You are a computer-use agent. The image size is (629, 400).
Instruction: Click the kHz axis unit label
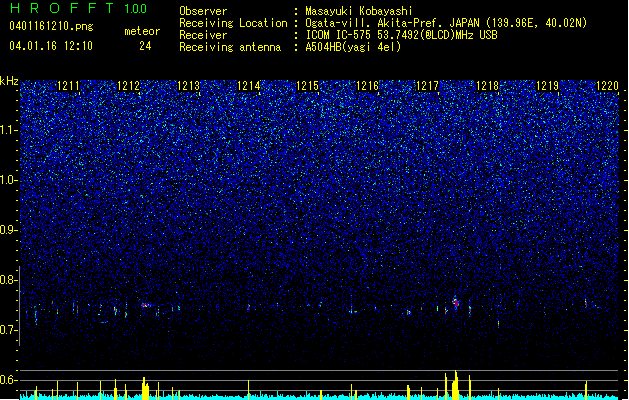(9, 81)
